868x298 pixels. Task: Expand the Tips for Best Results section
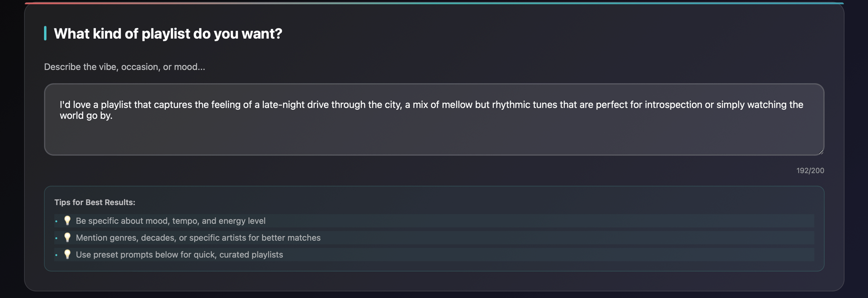[x=95, y=202]
